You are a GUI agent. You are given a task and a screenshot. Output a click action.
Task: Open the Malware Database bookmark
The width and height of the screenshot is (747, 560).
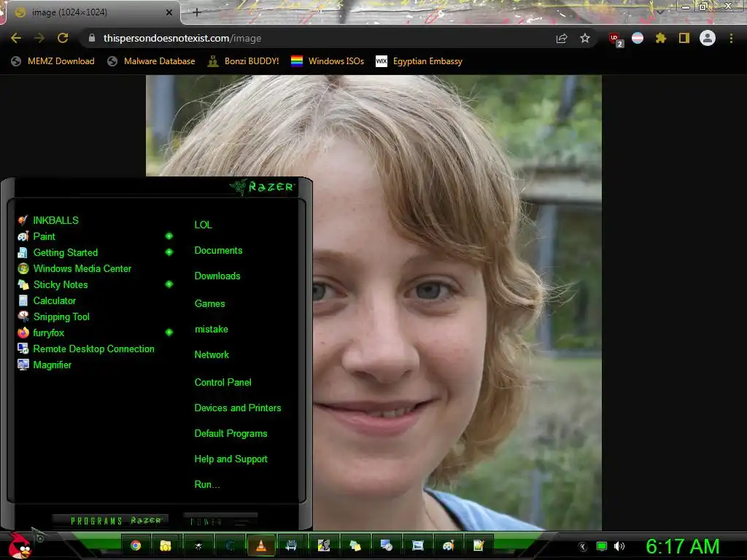[151, 61]
